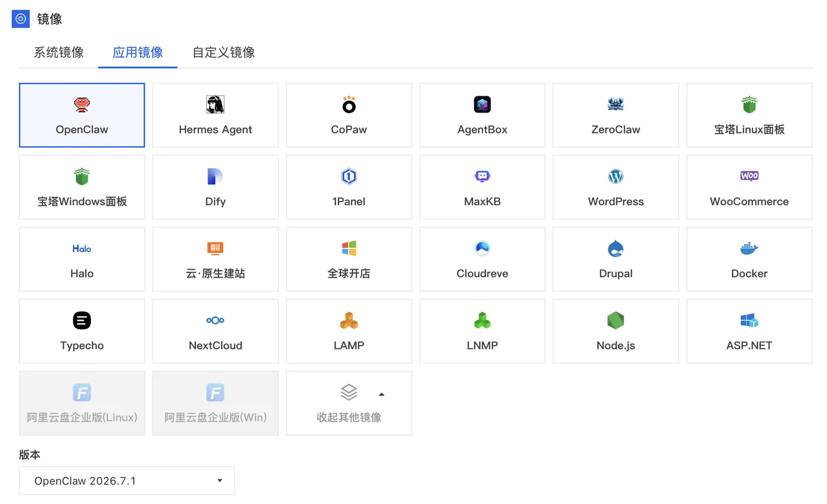Screen dimensions: 827x504
Task: Select the 1Panel hexagon icon
Action: (349, 176)
